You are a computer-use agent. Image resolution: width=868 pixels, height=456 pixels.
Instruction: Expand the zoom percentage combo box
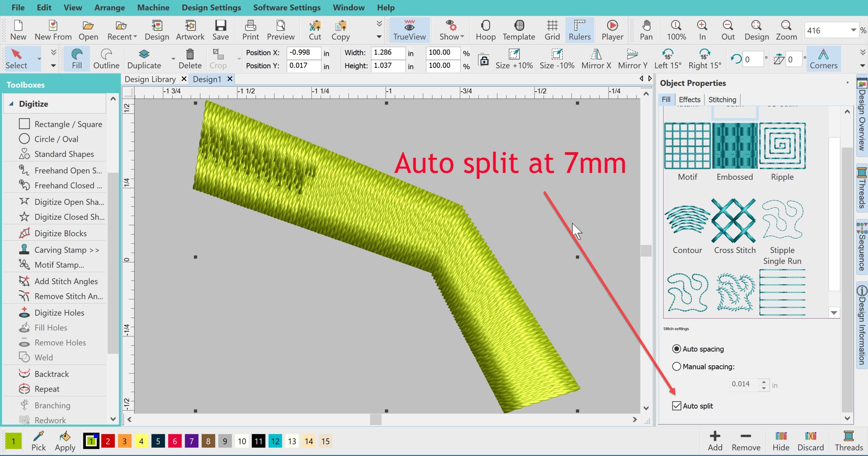[x=853, y=31]
